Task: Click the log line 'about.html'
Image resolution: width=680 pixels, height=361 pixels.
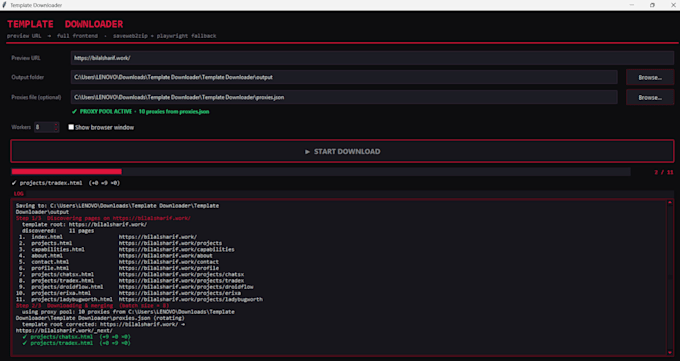Action: click(x=47, y=256)
